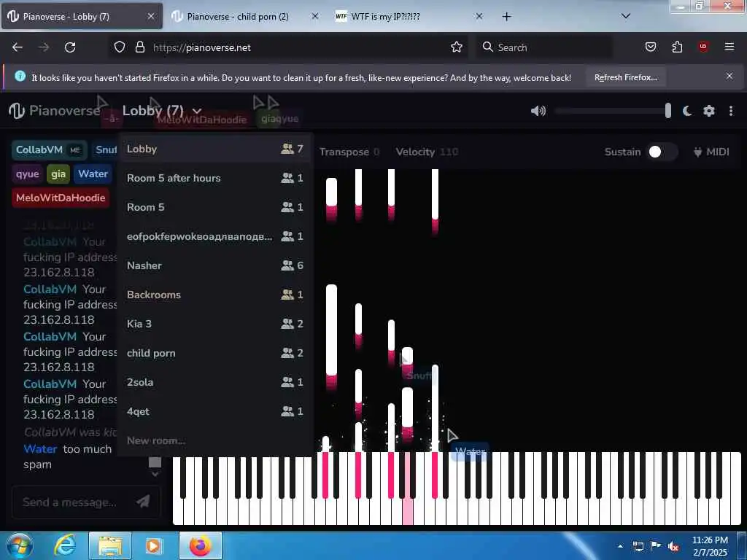Click the Pianoverse logo in the header
This screenshot has width=747, height=560.
(x=54, y=111)
